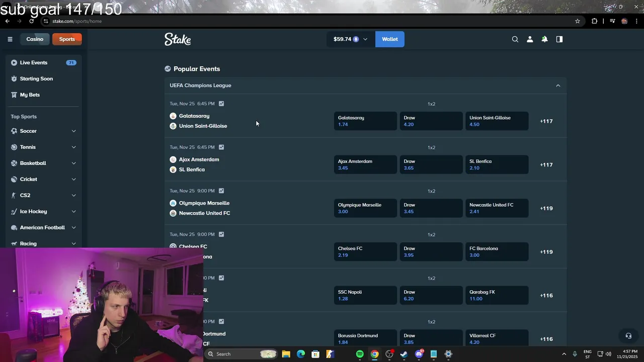Open Starting Soon
This screenshot has width=644, height=362.
[x=43, y=79]
